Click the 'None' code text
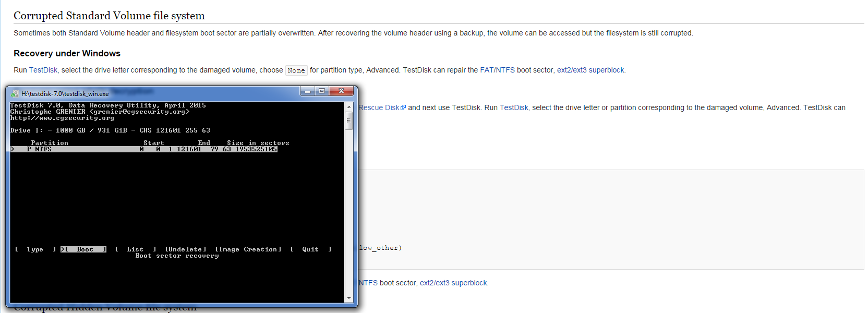Image resolution: width=868 pixels, height=313 pixels. pyautogui.click(x=296, y=70)
